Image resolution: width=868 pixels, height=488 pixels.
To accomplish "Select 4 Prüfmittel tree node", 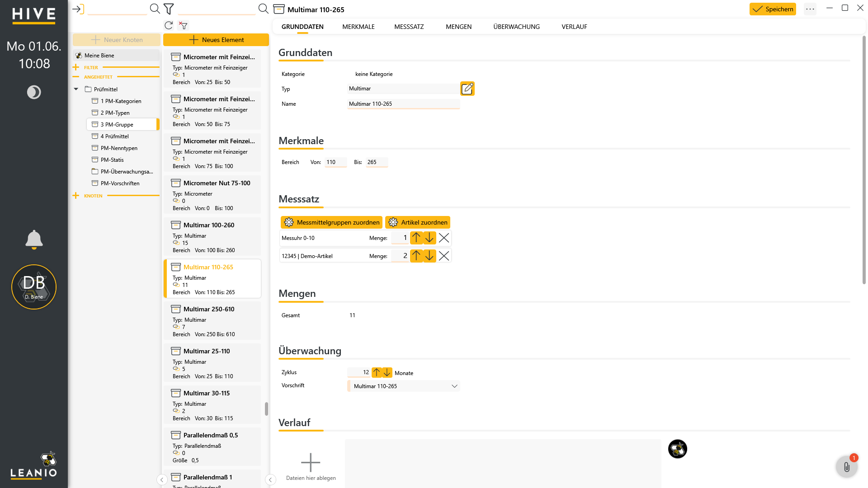I will click(x=123, y=136).
